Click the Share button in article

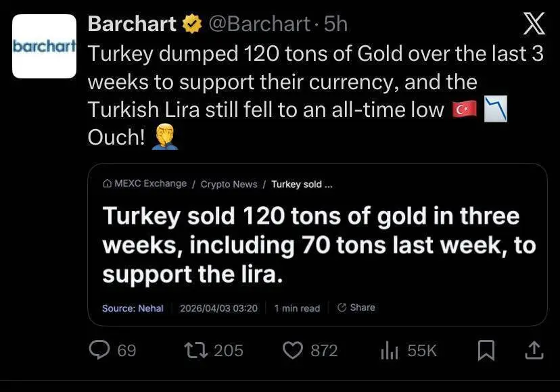tap(356, 308)
